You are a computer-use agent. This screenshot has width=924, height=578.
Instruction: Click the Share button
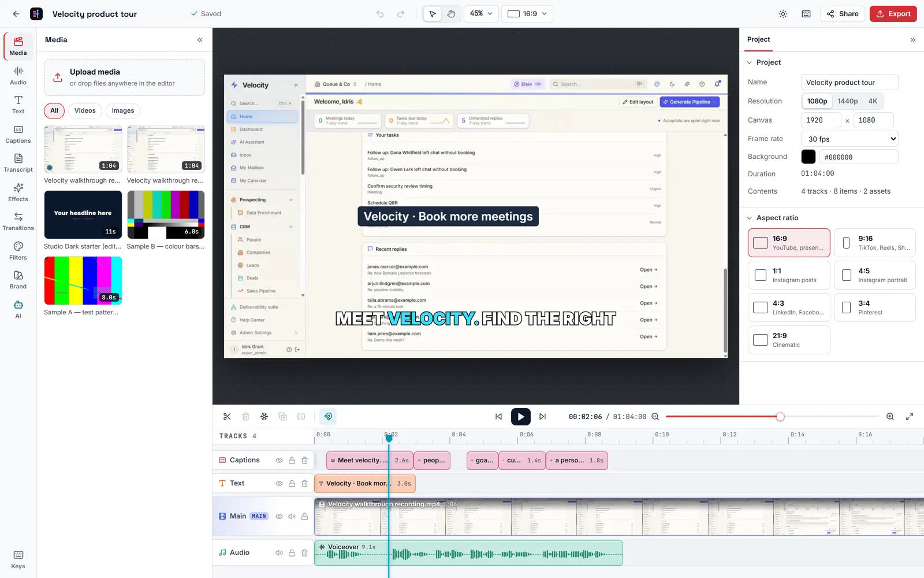point(843,14)
